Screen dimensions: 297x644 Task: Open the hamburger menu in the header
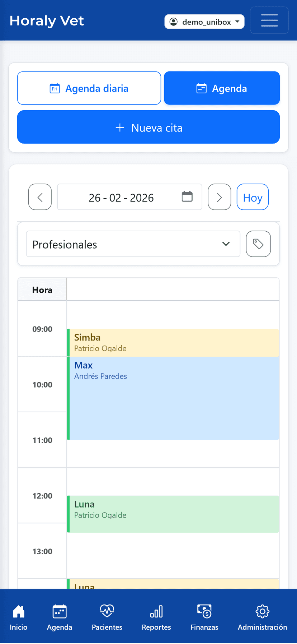click(x=269, y=20)
